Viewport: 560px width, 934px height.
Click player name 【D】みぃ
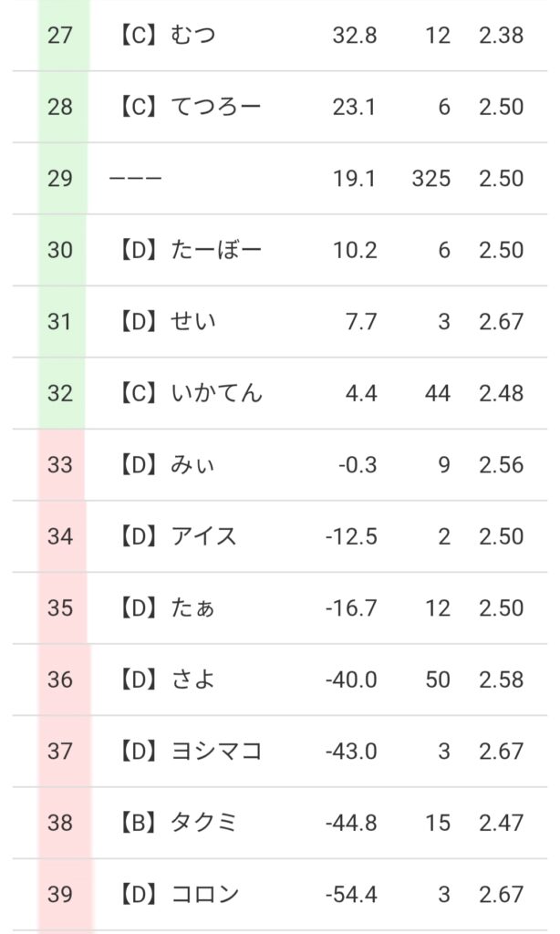[x=167, y=465]
